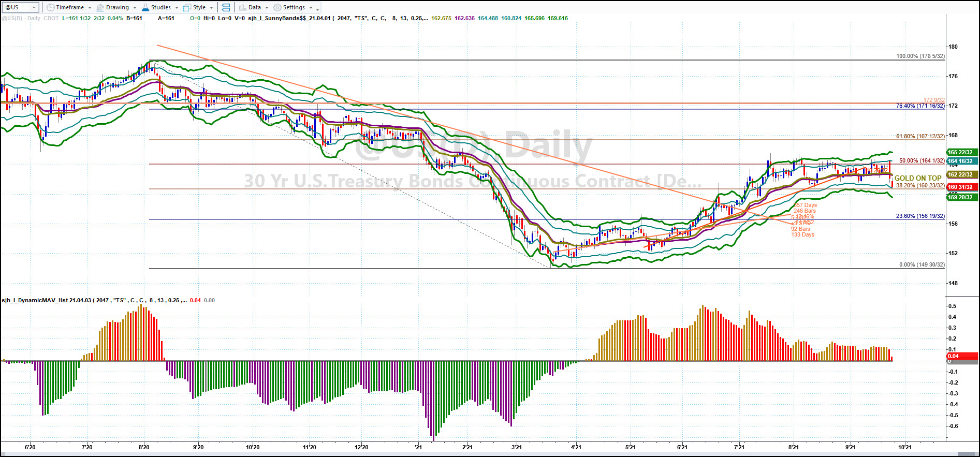
Task: Click the 180 level on price axis
Action: (953, 47)
